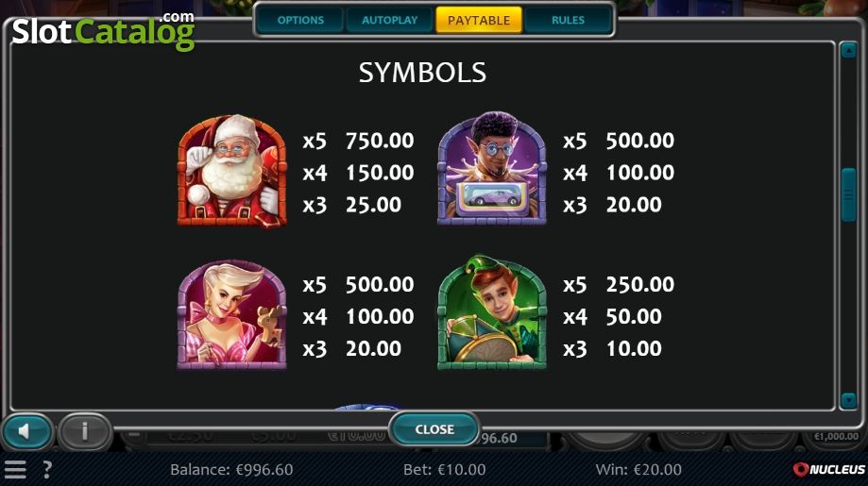Click the question mark help icon
The width and height of the screenshot is (868, 486).
47,469
